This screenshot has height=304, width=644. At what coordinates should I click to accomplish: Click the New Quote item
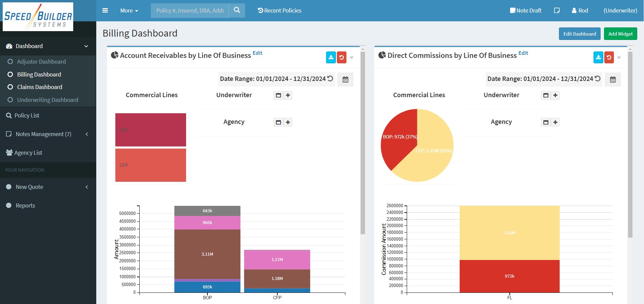click(29, 187)
